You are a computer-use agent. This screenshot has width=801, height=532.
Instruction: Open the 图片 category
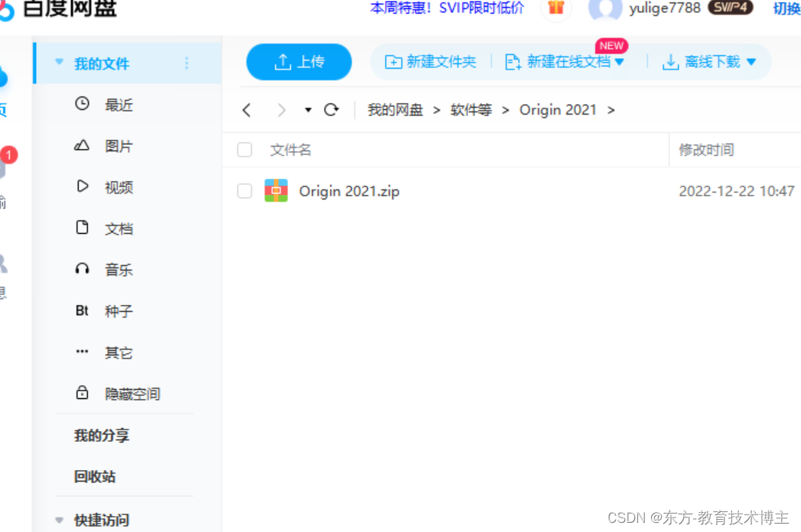pyautogui.click(x=119, y=146)
